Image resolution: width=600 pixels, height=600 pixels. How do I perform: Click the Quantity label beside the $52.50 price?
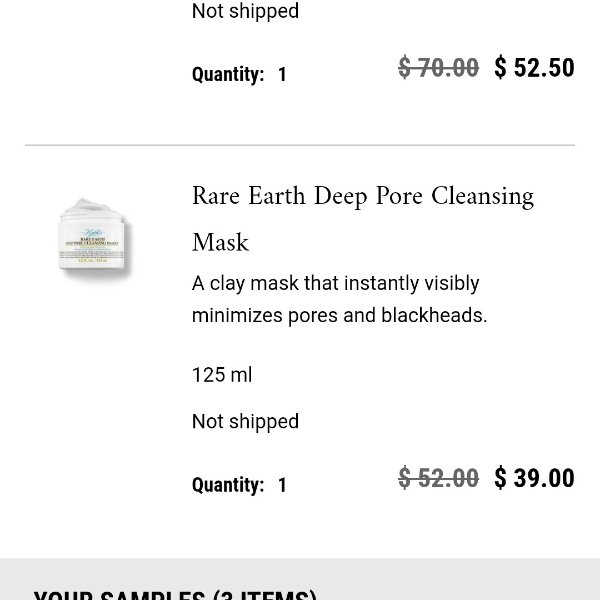227,75
